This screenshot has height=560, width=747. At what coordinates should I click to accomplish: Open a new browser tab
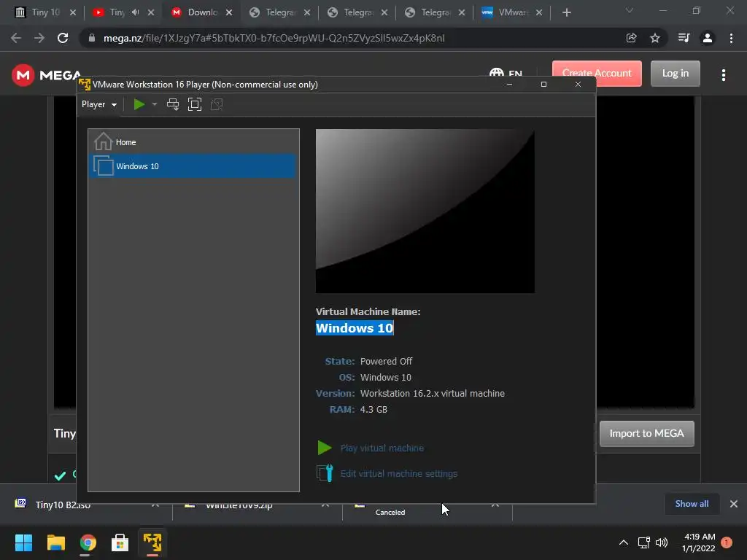pos(566,12)
